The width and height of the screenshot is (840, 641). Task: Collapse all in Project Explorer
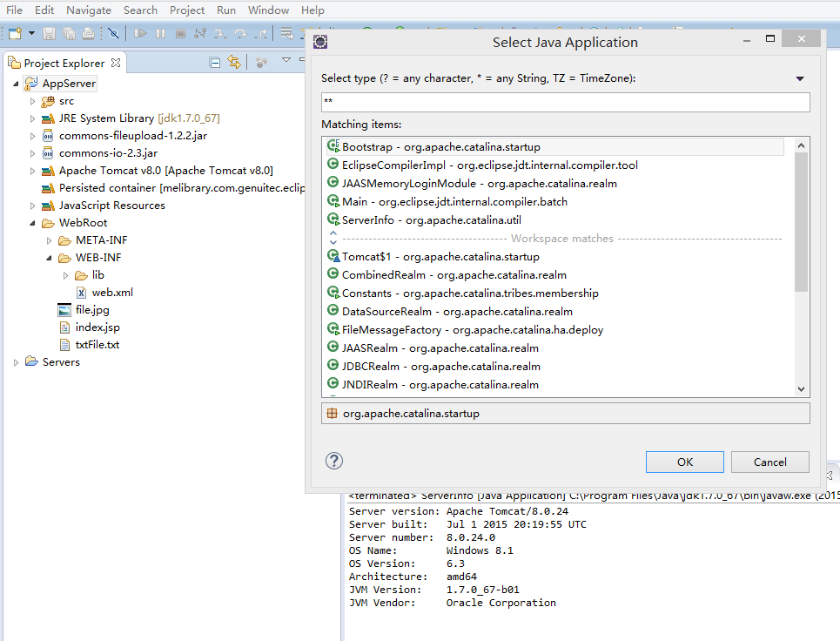pyautogui.click(x=215, y=63)
